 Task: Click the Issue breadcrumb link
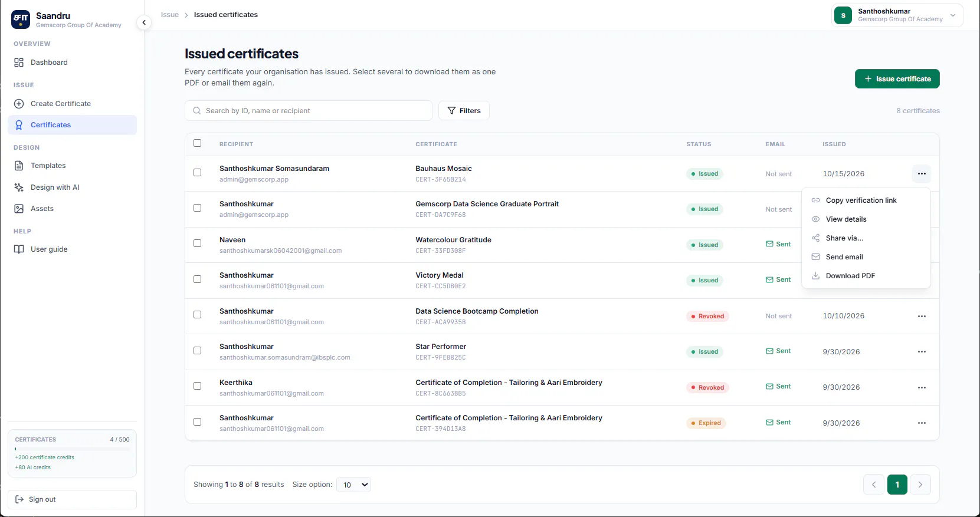(x=170, y=15)
